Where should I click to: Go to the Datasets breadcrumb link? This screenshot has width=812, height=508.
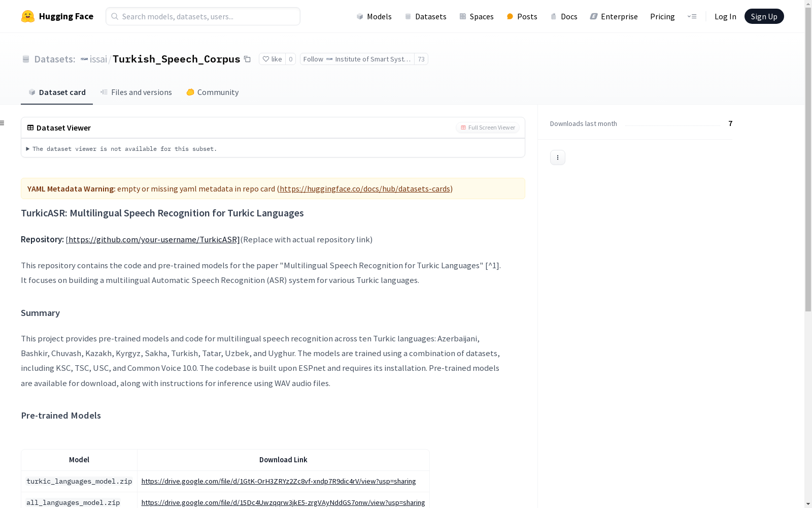click(x=54, y=59)
